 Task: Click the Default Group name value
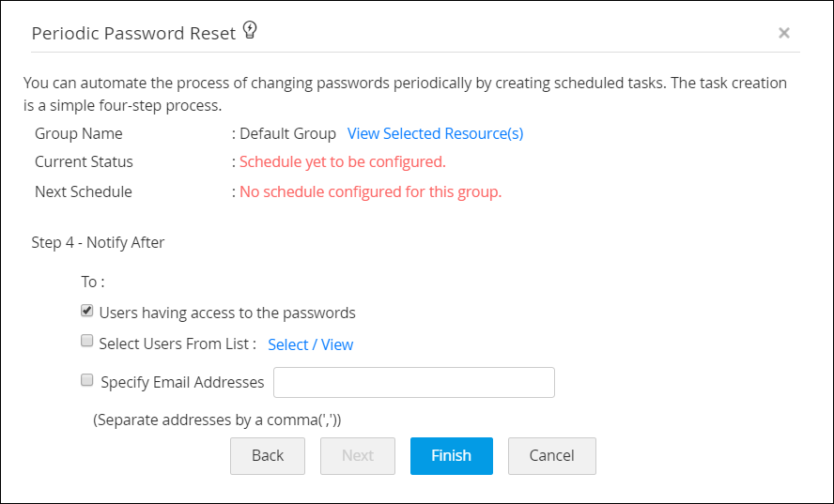(287, 133)
